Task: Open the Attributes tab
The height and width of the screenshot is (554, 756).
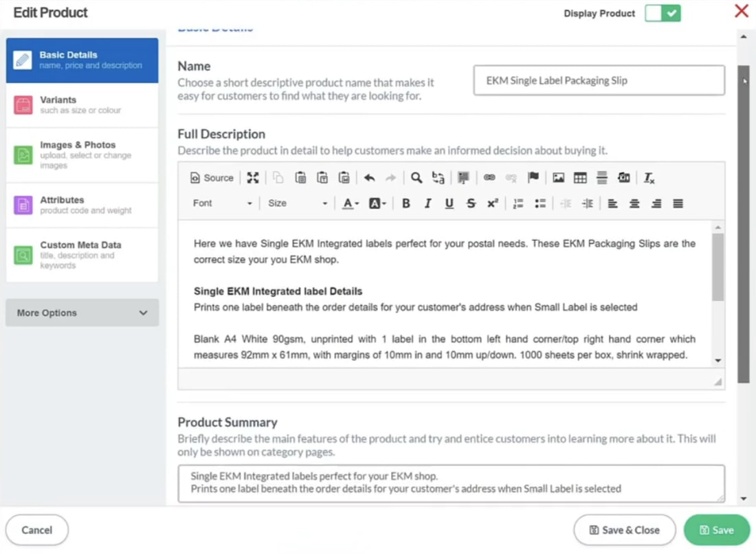Action: [x=82, y=205]
